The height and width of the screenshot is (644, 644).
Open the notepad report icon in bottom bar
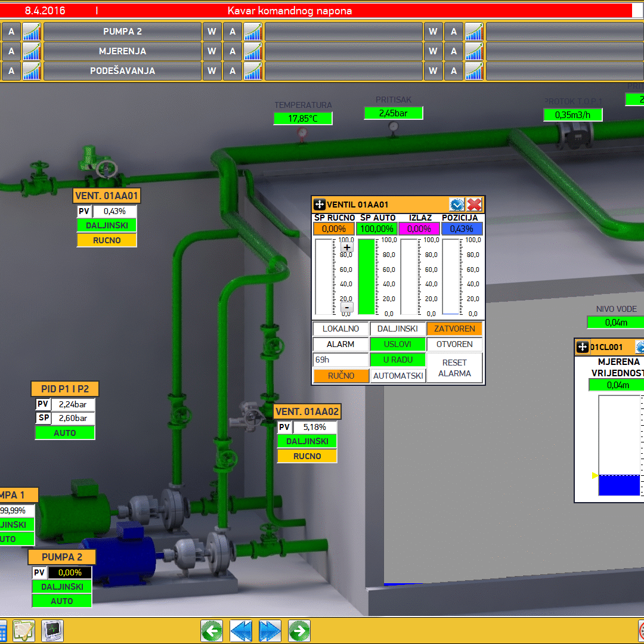24,630
